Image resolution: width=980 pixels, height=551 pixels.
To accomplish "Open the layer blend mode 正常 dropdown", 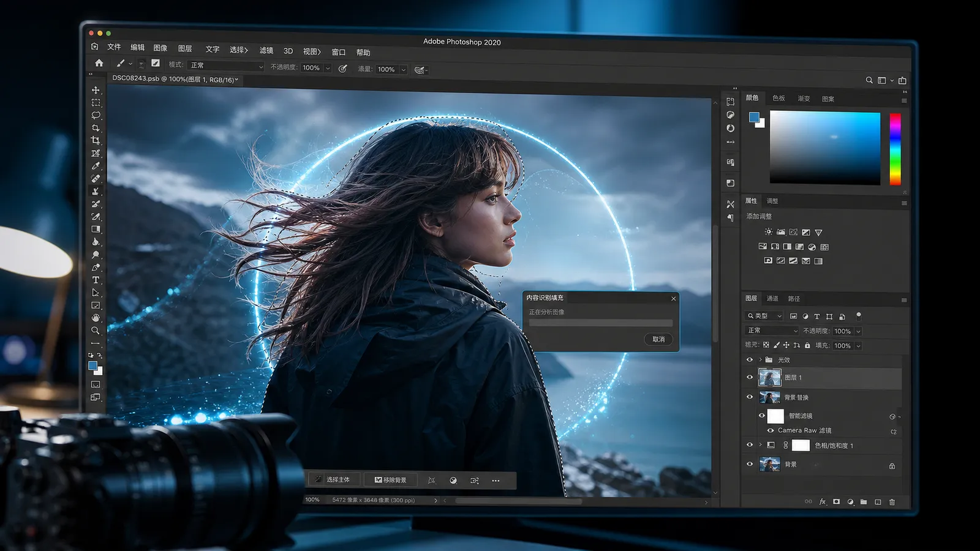I will pyautogui.click(x=772, y=331).
